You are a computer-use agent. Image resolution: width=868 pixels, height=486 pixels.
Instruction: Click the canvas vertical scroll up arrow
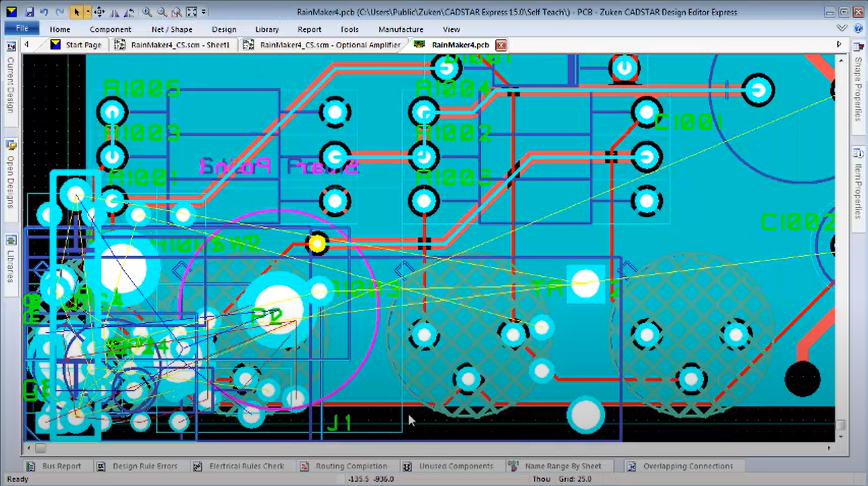pyautogui.click(x=841, y=60)
